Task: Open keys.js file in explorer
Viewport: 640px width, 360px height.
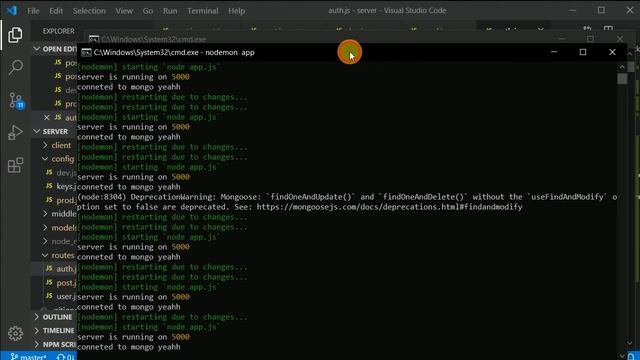Action: (x=60, y=186)
